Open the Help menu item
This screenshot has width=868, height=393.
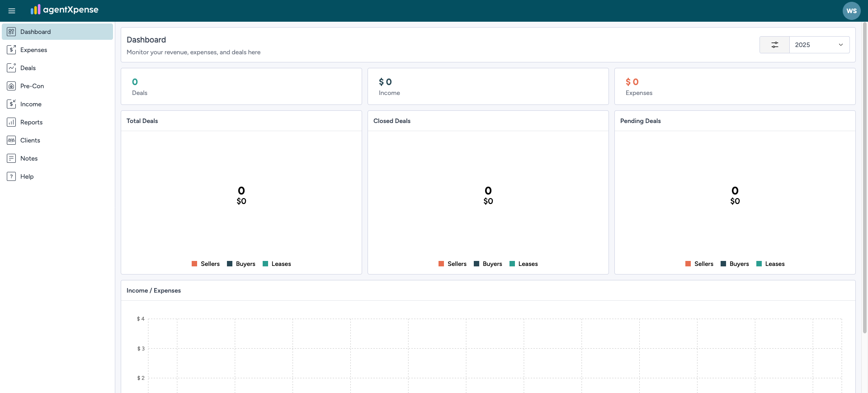[x=57, y=176]
